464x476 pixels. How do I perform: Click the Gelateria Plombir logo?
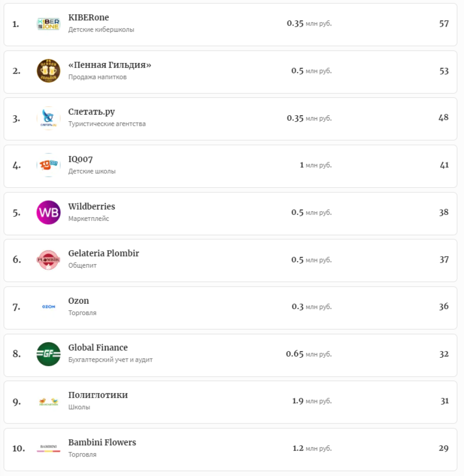click(x=49, y=260)
